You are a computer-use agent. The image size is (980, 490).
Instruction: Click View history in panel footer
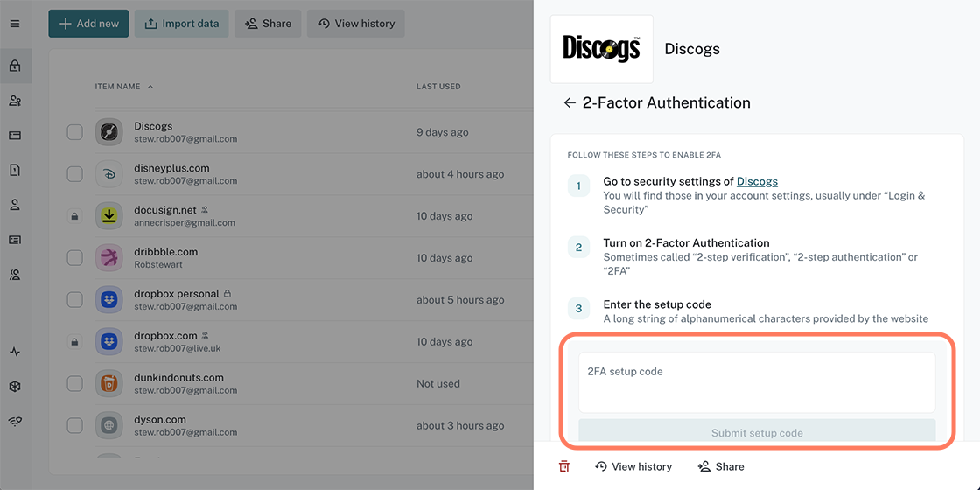point(633,466)
